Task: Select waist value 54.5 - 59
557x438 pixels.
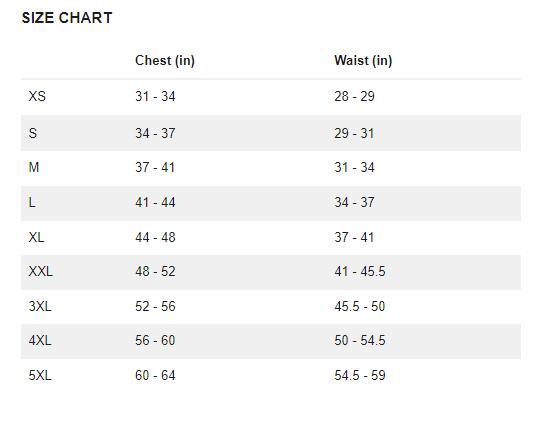Action: tap(360, 375)
